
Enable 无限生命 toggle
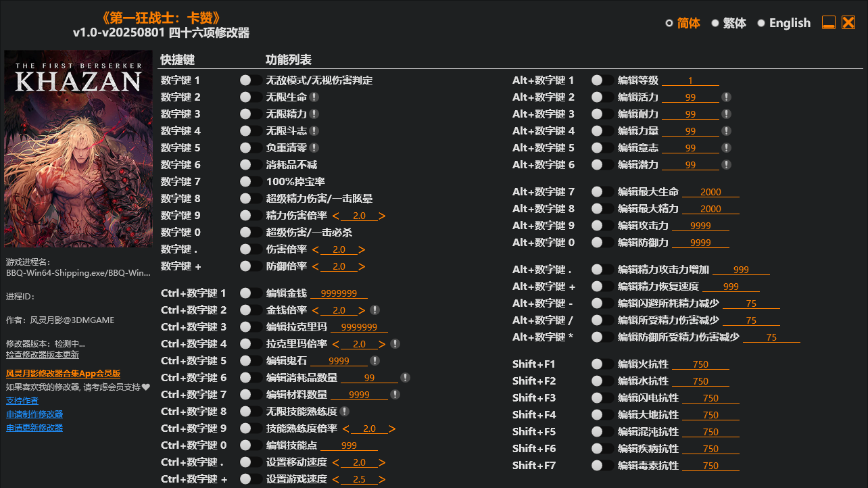point(251,97)
